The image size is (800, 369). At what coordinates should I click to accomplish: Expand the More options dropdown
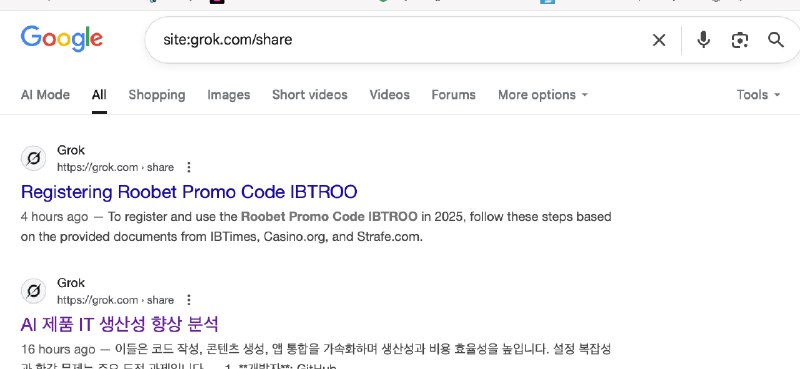point(542,95)
